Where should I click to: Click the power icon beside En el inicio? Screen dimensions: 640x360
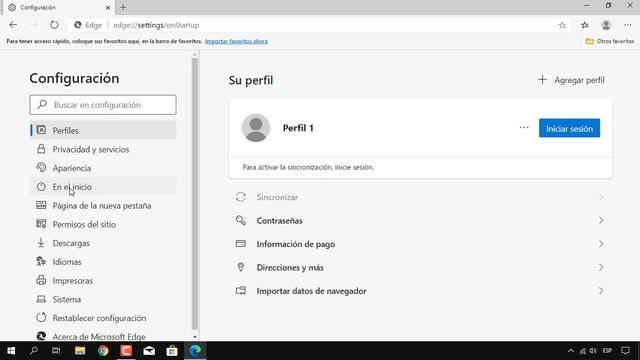point(41,187)
